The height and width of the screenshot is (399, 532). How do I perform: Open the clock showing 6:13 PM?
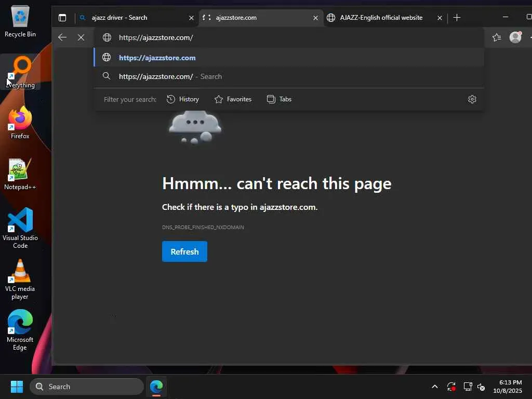click(x=508, y=387)
